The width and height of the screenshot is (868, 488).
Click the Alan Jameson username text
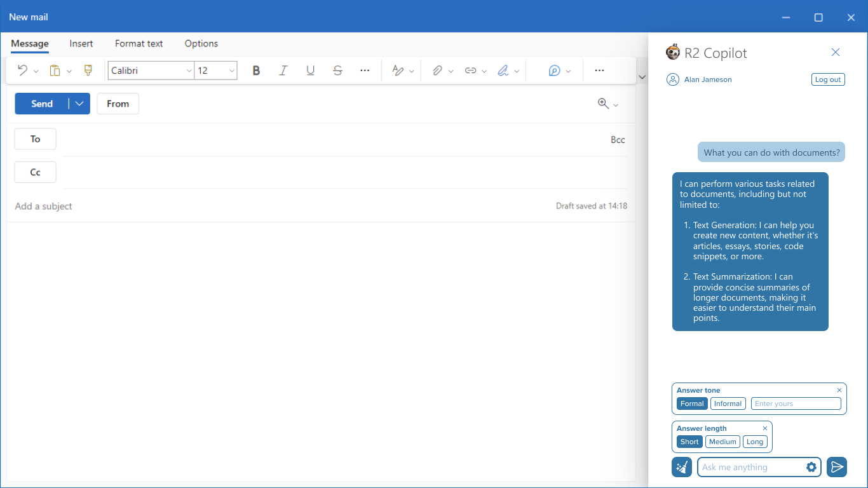pyautogui.click(x=708, y=79)
